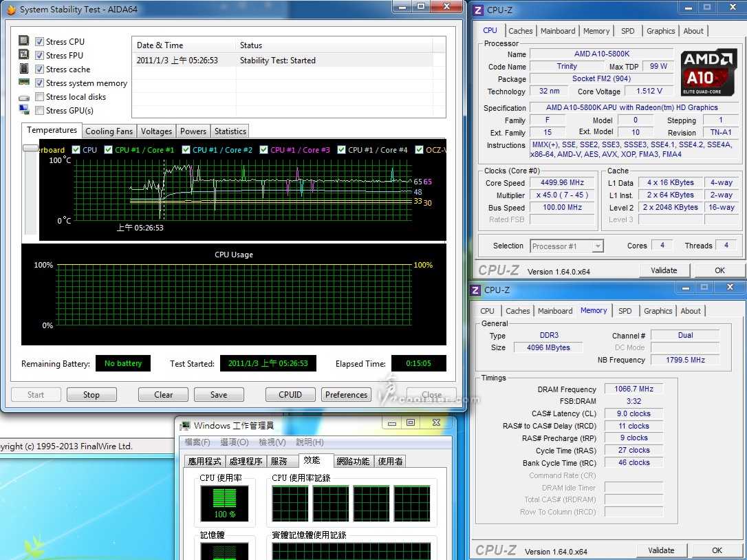Viewport: 747px width, 560px height.
Task: Switch to 使用者 tab in Task Manager
Action: pos(390,462)
